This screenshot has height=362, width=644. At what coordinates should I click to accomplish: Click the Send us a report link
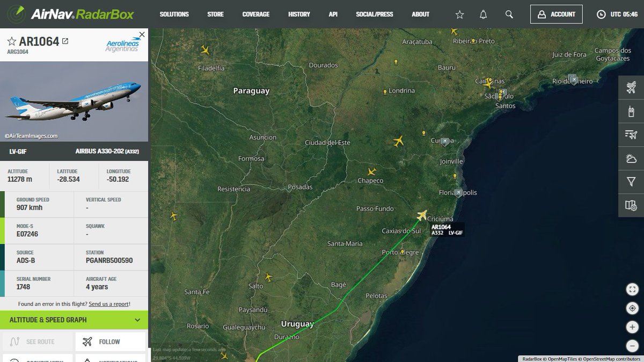click(x=109, y=304)
